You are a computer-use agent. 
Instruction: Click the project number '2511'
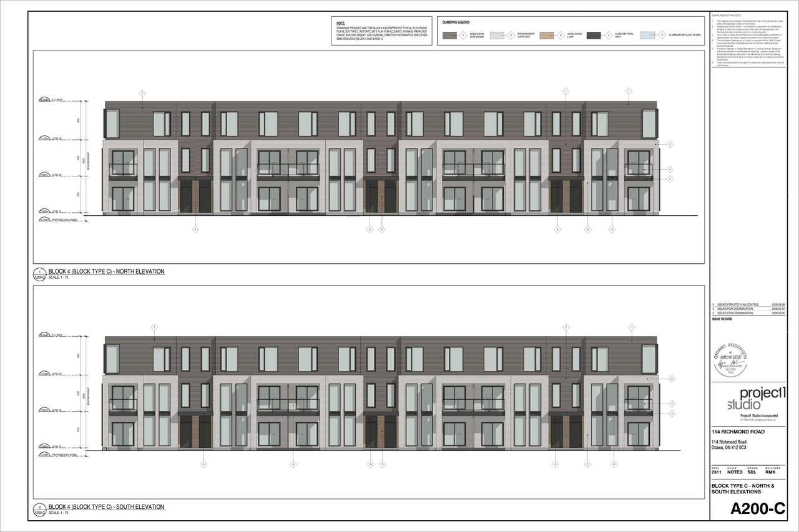pos(716,473)
